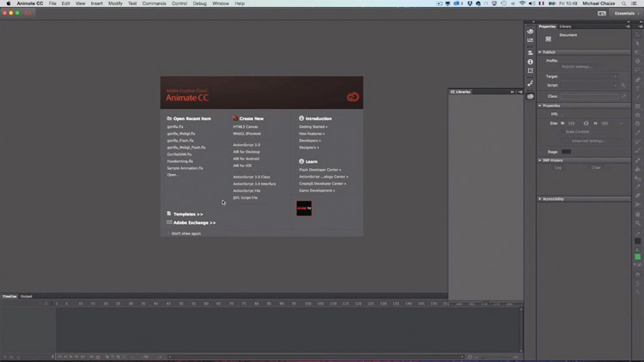Open the CC Libraries panel icon
The image size is (644, 362).
click(531, 96)
